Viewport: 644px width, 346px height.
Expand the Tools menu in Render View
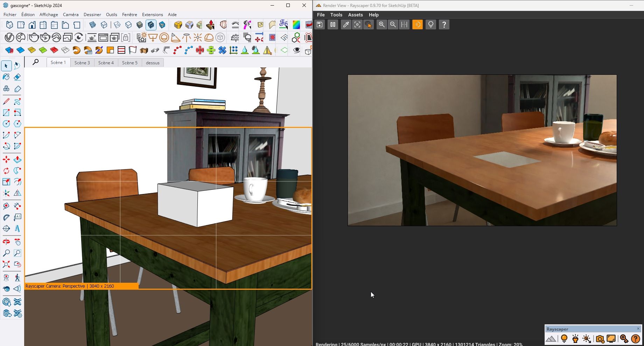pyautogui.click(x=336, y=15)
